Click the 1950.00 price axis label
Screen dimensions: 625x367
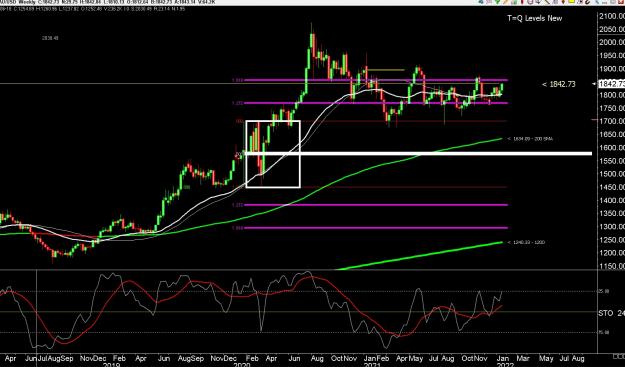[x=612, y=56]
